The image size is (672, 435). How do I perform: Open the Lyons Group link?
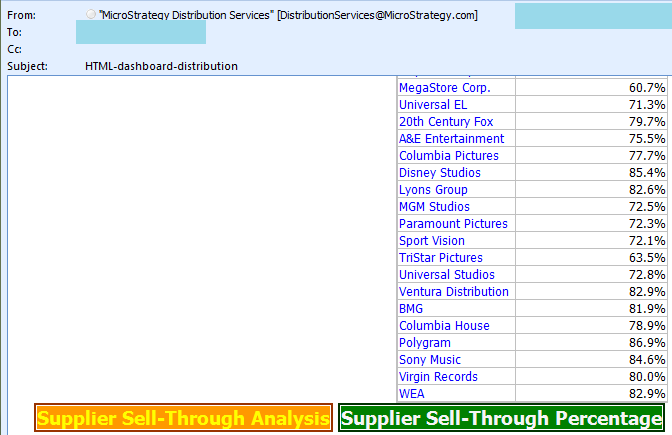point(433,190)
